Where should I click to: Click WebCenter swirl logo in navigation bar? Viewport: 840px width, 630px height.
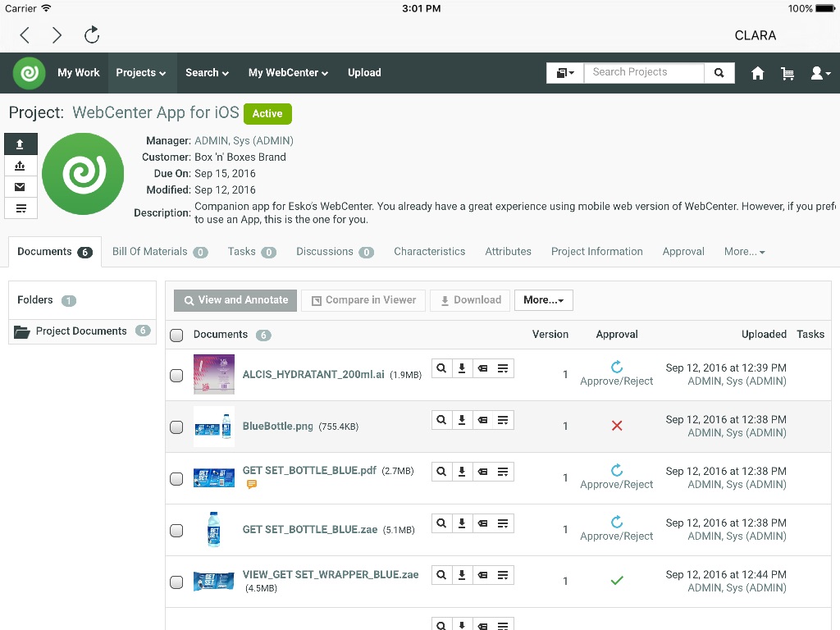tap(30, 73)
